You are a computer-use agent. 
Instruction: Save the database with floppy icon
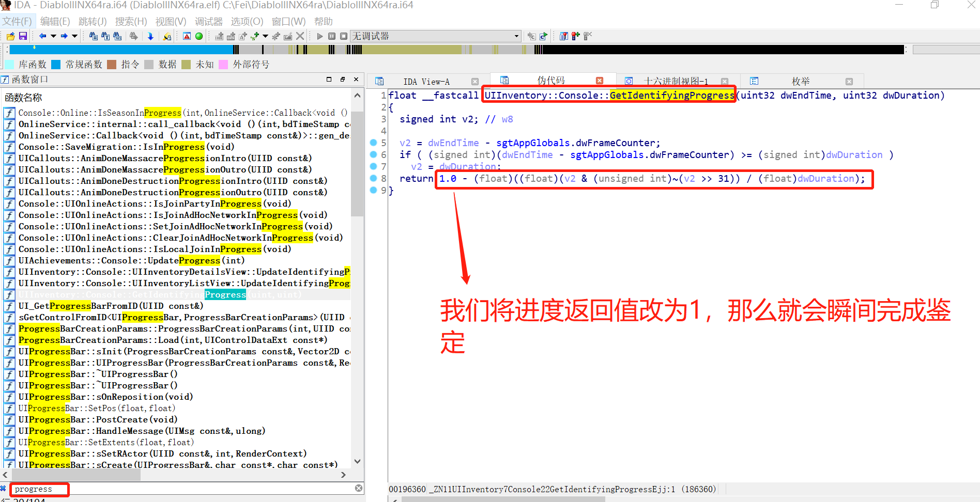click(23, 36)
